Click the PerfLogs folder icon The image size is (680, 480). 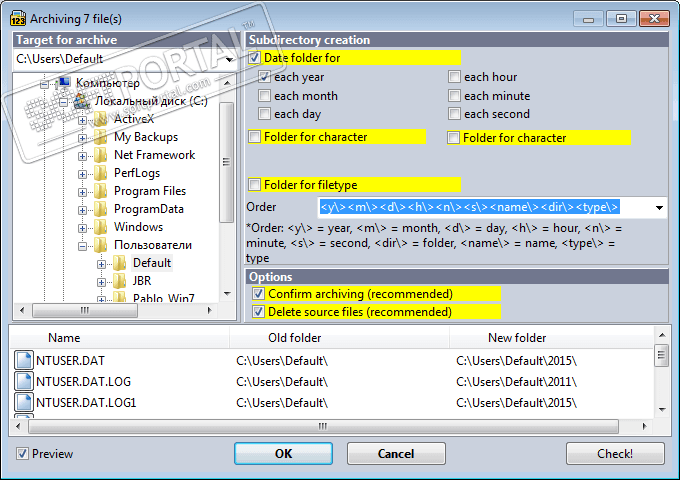pos(101,173)
